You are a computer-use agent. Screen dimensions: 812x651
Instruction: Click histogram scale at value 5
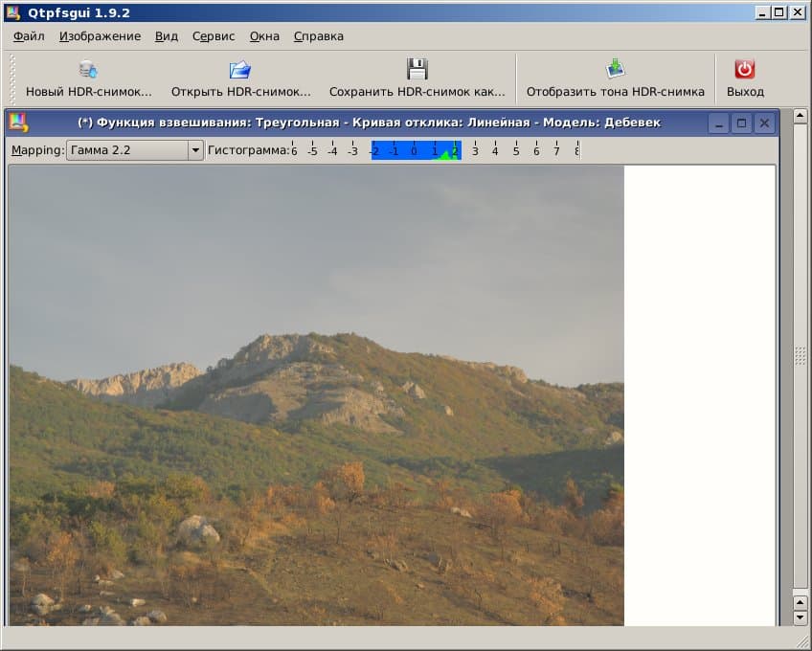[516, 150]
